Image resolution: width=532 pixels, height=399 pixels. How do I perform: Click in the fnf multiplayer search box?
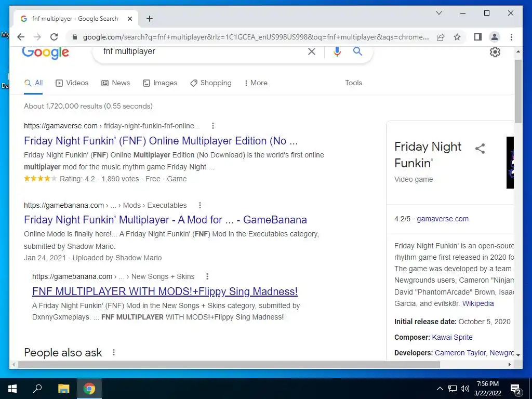pyautogui.click(x=204, y=51)
